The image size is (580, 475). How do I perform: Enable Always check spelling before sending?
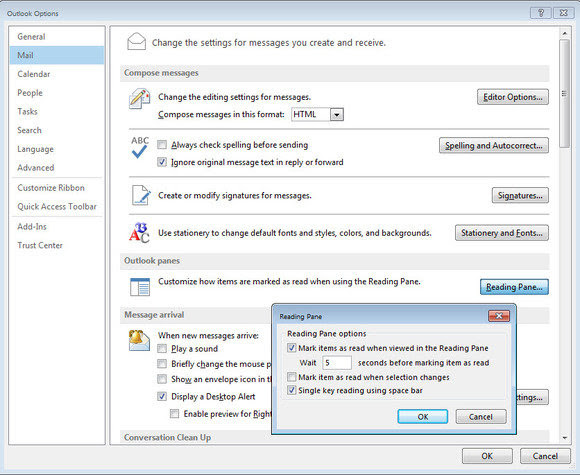[162, 145]
